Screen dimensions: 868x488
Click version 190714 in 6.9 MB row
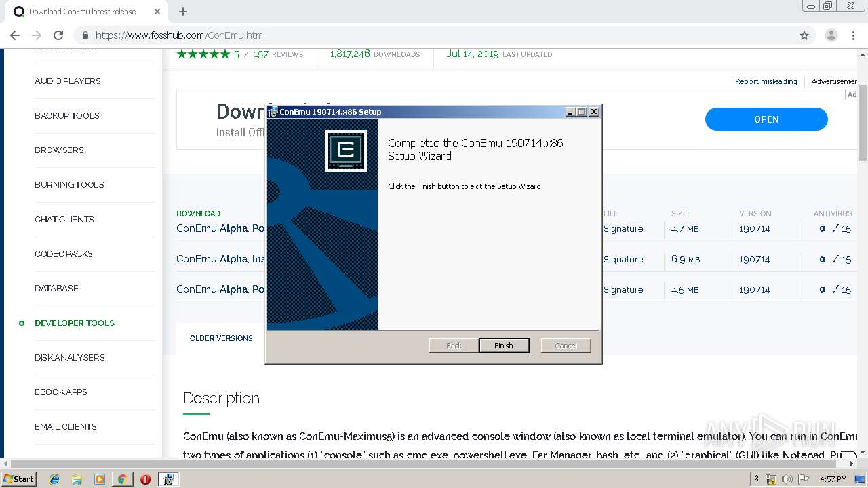755,260
